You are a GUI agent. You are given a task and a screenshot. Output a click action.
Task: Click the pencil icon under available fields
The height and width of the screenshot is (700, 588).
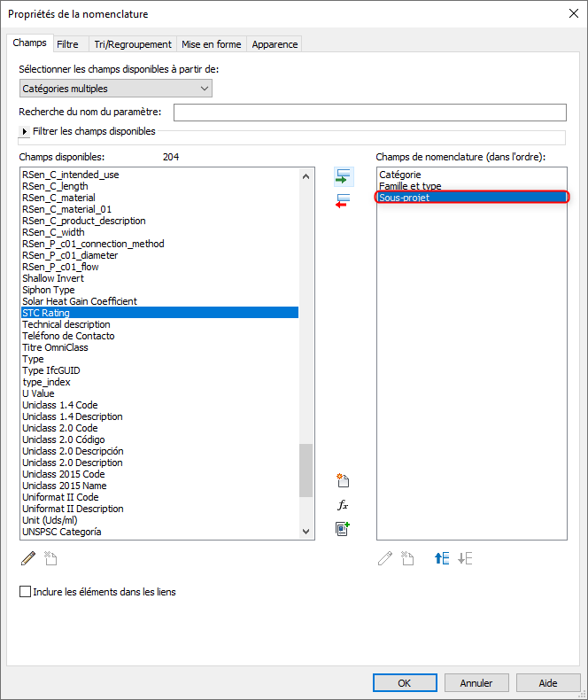coord(28,558)
